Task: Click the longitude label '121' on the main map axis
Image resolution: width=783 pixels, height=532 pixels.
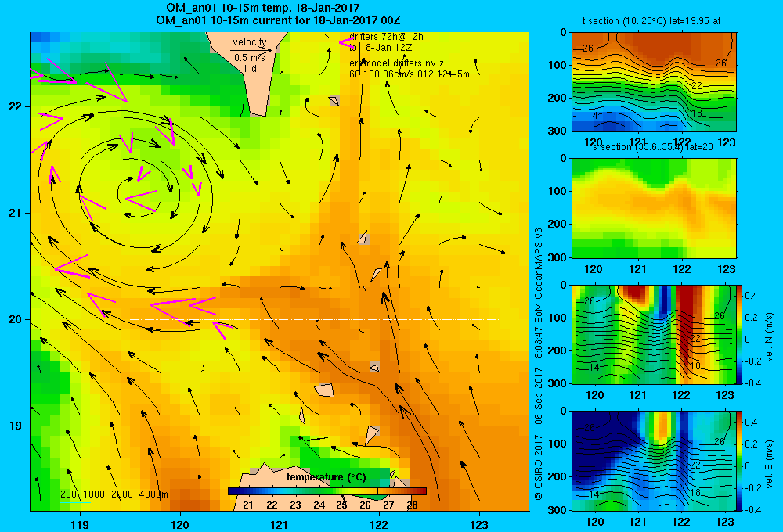Action: (x=280, y=524)
